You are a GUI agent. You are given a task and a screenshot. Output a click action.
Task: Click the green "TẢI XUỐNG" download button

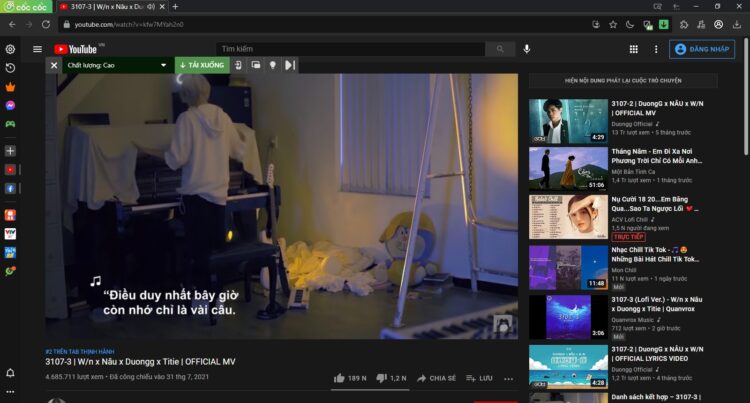tap(202, 65)
